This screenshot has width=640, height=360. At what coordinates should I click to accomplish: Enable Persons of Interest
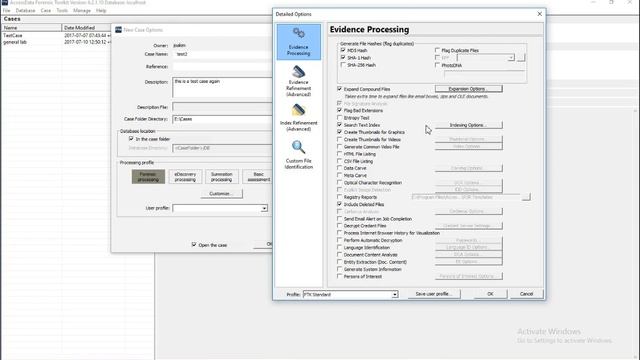(340, 276)
